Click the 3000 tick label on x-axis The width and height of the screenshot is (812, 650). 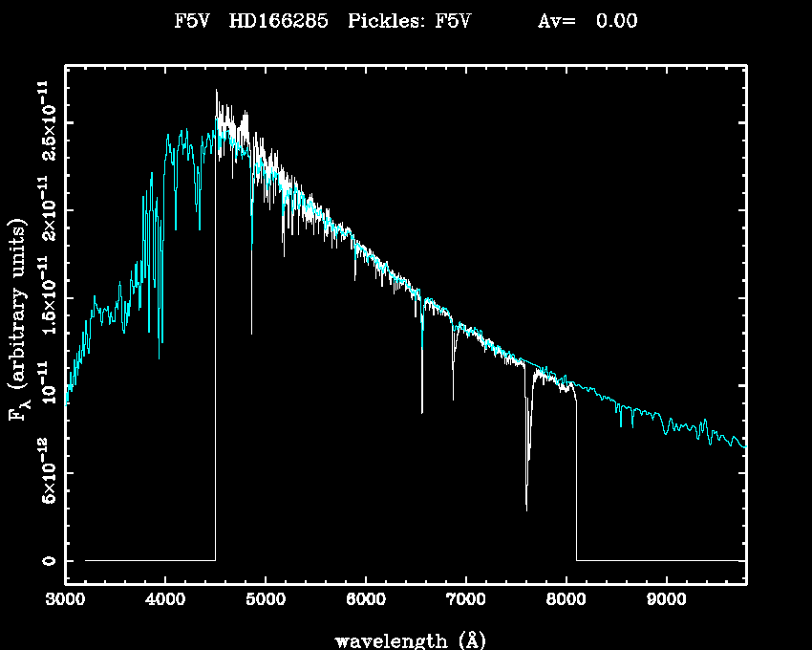coord(65,601)
